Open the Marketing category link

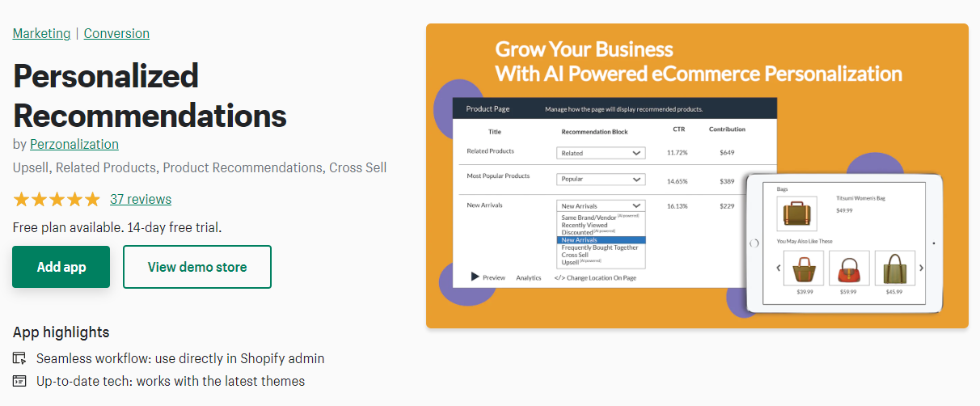click(x=41, y=33)
